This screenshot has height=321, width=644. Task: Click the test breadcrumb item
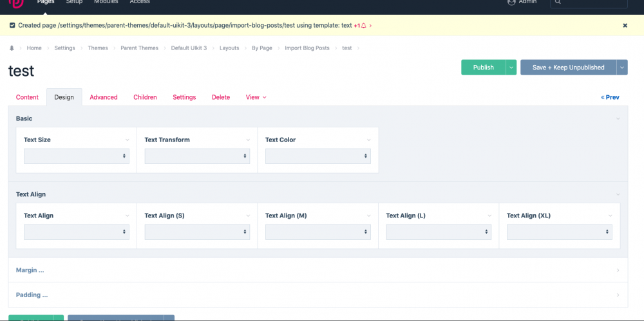(347, 48)
